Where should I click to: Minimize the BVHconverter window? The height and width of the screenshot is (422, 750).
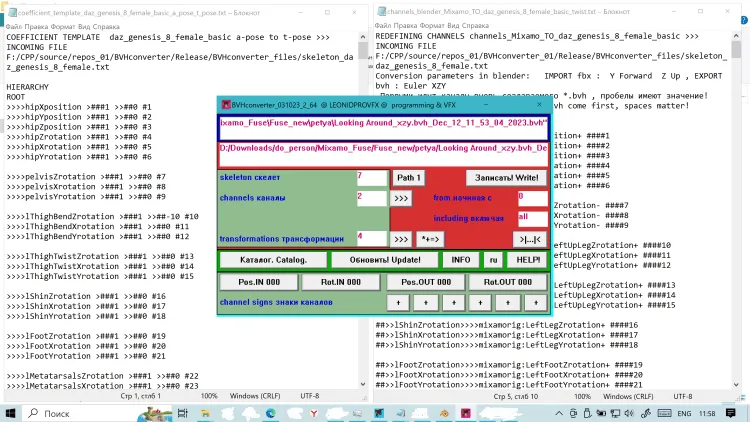pos(486,105)
